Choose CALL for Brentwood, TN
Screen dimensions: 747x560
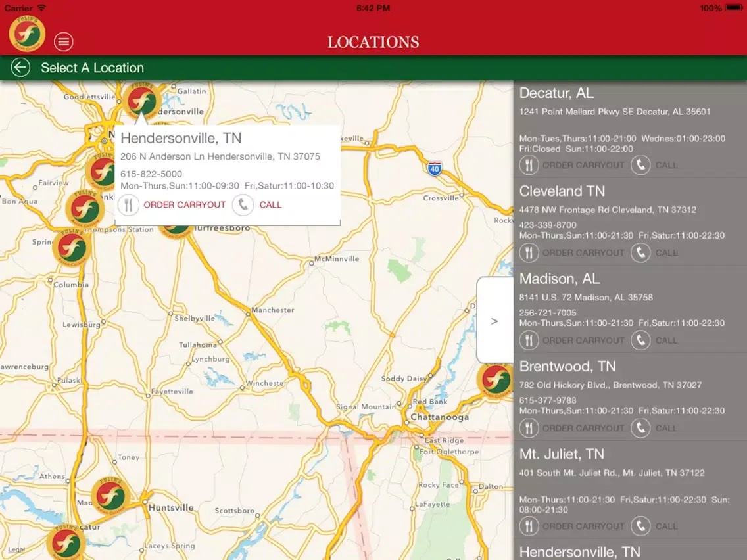(666, 428)
